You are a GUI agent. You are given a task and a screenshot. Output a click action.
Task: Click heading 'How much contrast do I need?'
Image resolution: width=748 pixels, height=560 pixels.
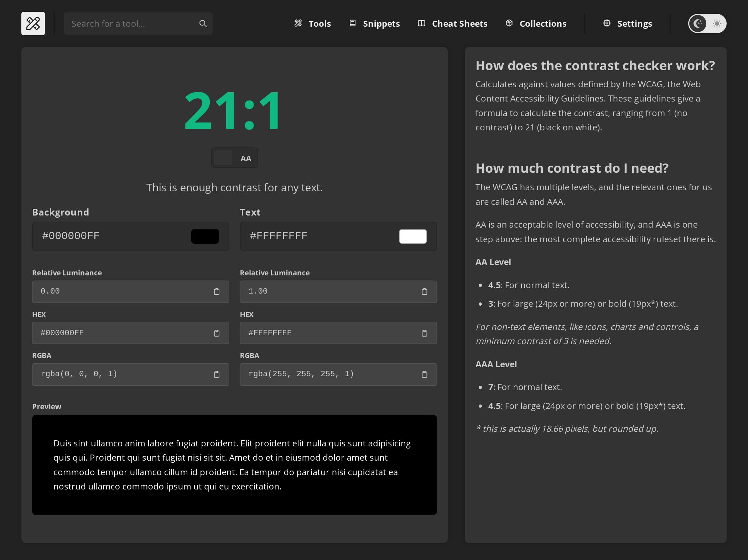(x=572, y=168)
